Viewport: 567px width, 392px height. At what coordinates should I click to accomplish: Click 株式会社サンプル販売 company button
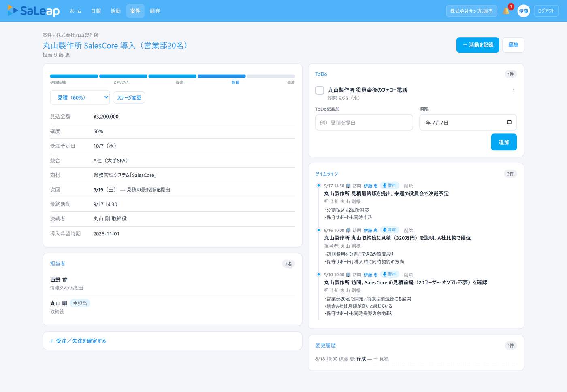[x=471, y=11]
